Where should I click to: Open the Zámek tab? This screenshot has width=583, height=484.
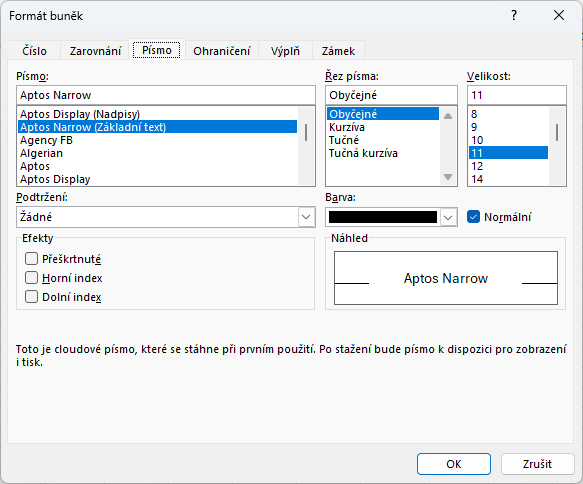coord(338,51)
